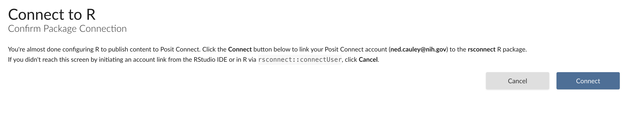Click the rsconnect::connectUser code snippet
The height and width of the screenshot is (113, 644).
click(300, 60)
